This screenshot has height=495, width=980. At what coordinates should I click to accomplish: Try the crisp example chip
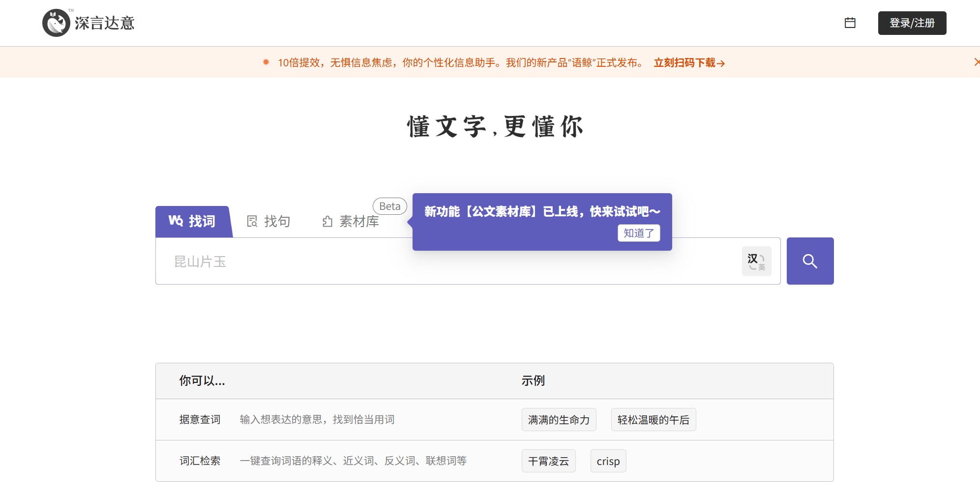pyautogui.click(x=608, y=461)
